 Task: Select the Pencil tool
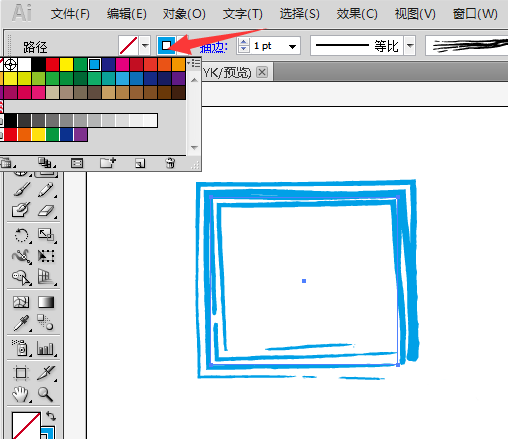click(46, 189)
